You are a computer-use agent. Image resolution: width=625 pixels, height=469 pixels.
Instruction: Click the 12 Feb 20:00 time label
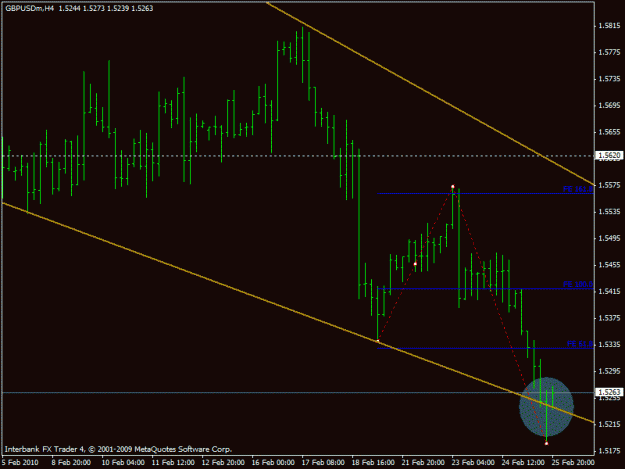pos(223,463)
